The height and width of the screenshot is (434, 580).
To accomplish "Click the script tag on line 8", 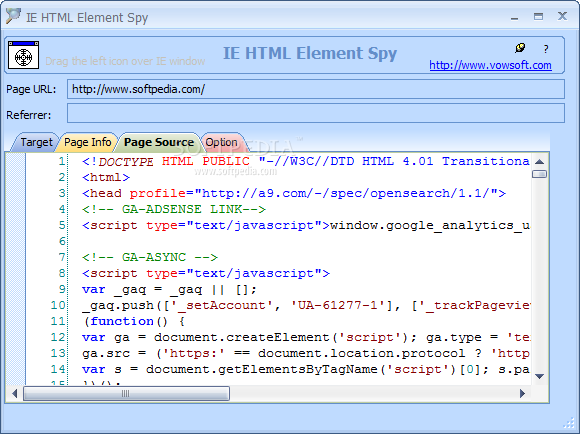I will (206, 273).
